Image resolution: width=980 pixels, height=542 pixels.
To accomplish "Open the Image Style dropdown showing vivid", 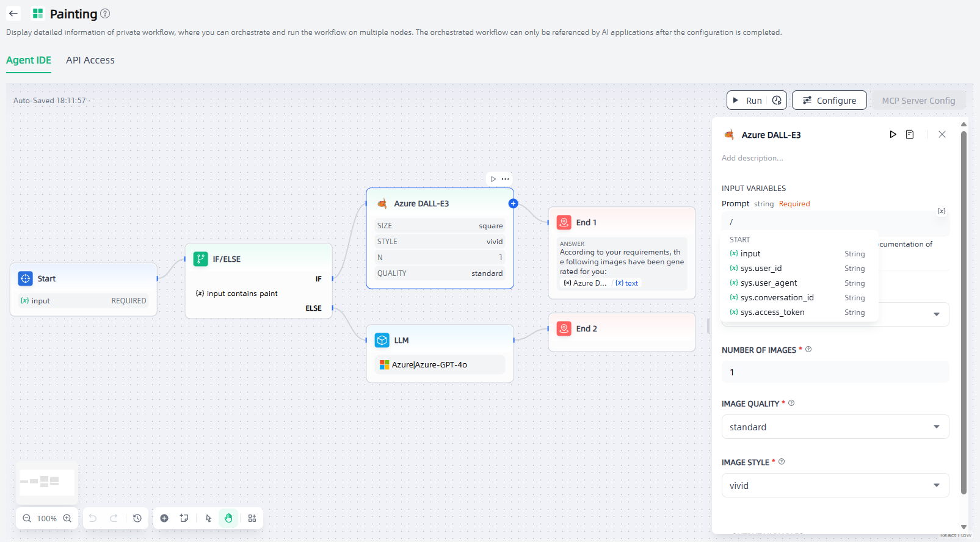I will (x=835, y=485).
